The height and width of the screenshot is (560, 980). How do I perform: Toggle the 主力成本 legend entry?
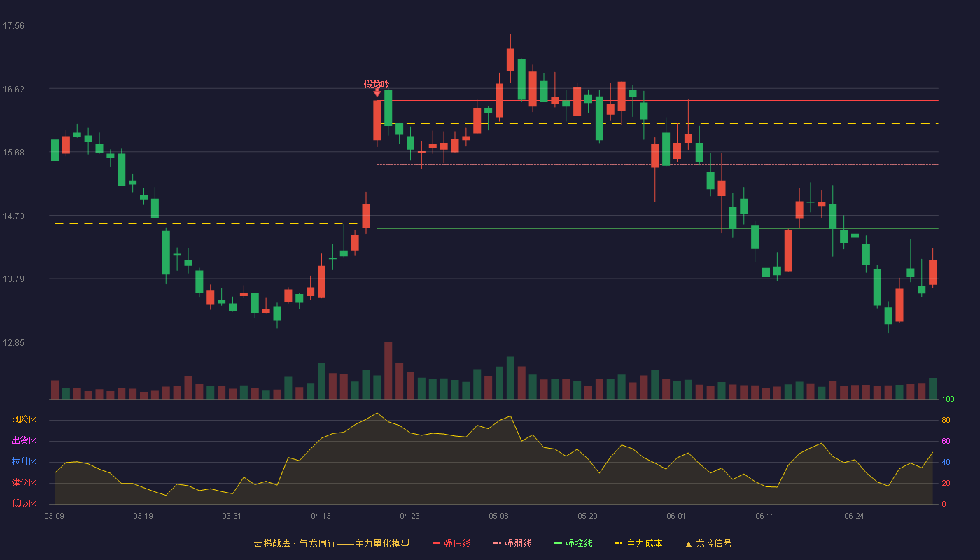point(638,543)
